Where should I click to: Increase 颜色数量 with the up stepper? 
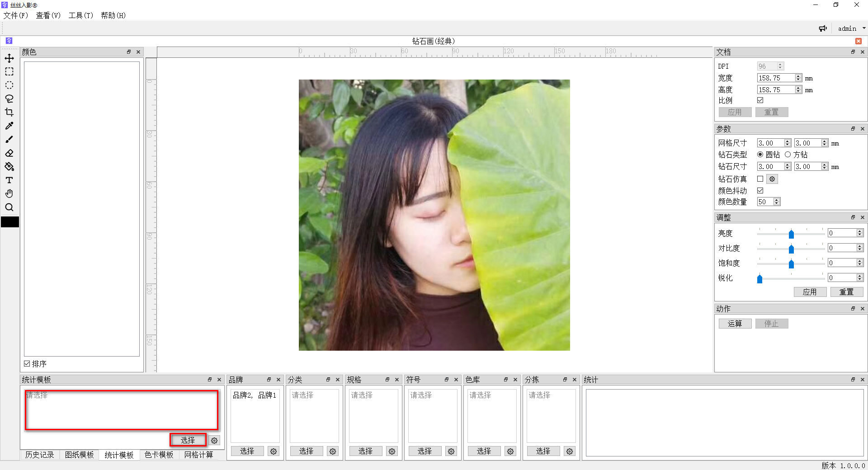tap(776, 200)
